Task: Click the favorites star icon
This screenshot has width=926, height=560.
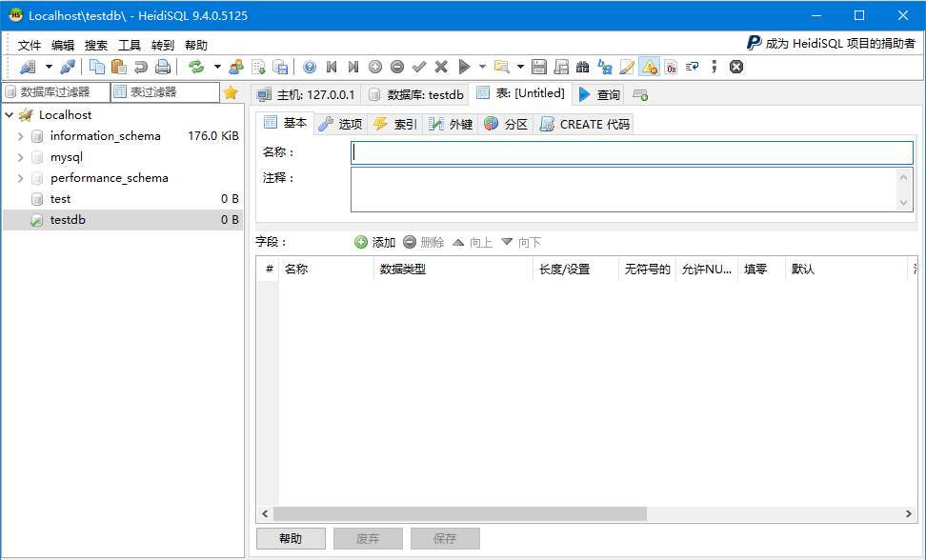Action: click(x=230, y=92)
